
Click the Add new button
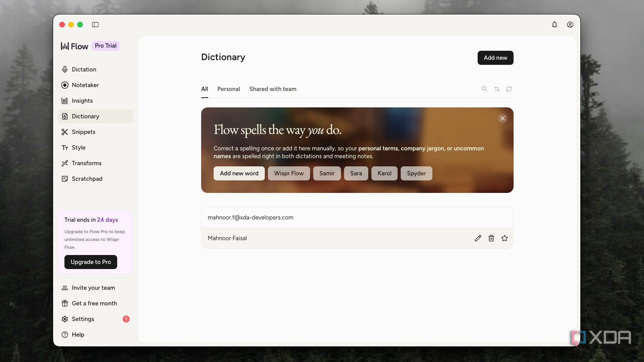[495, 58]
